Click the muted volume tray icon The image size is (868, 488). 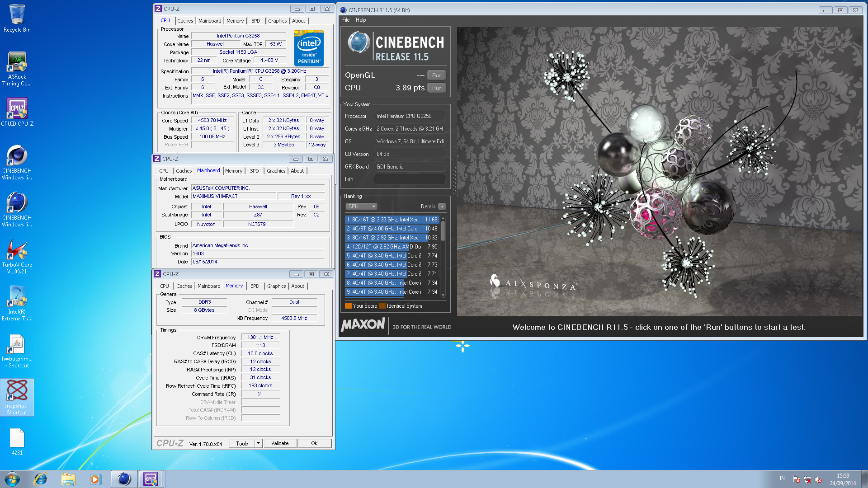point(818,479)
